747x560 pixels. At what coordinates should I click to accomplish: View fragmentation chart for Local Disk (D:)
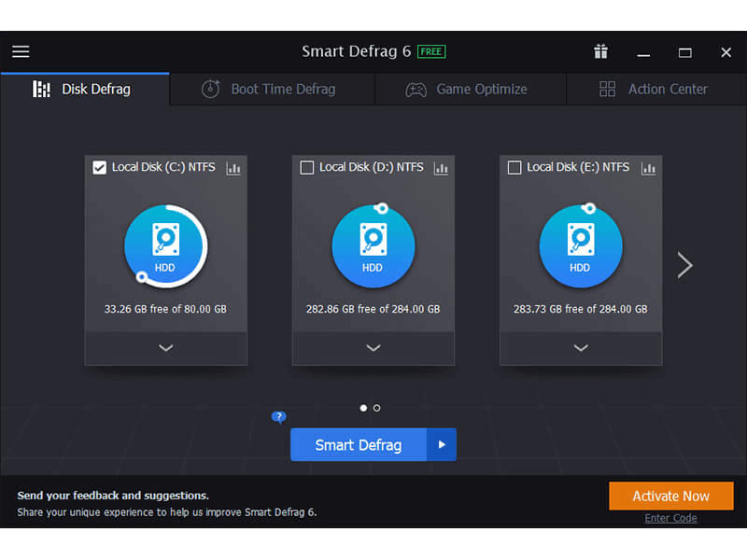(x=440, y=168)
